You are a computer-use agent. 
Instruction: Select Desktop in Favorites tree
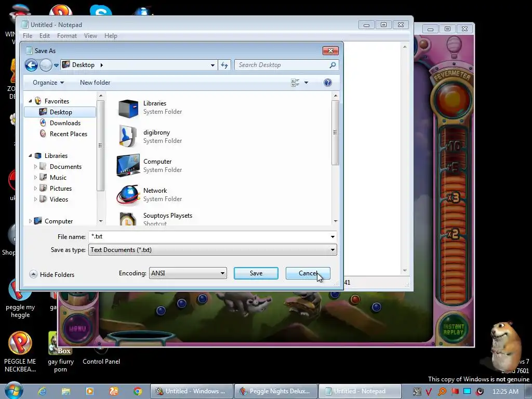tap(60, 112)
